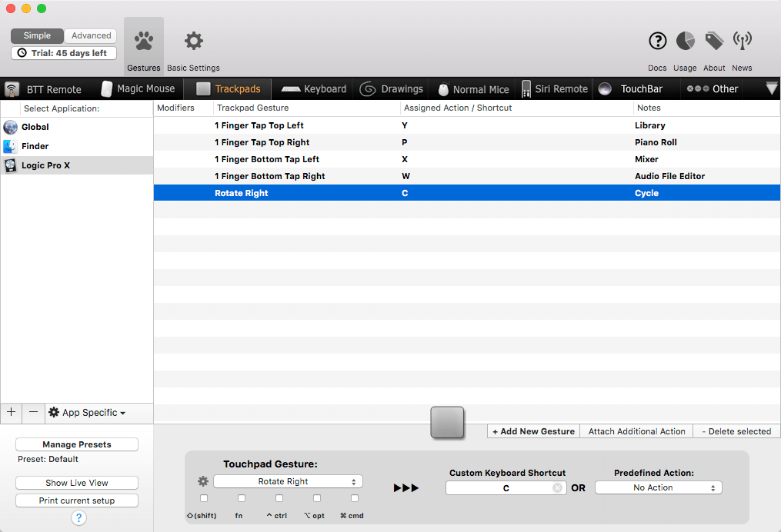
Task: Click the trial clock icon
Action: click(22, 53)
